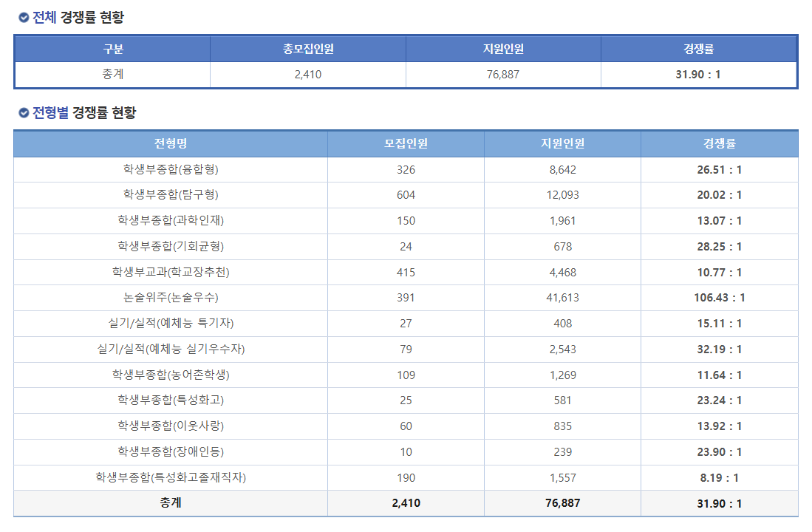Click the 지원인원 header in the lower table
Image resolution: width=812 pixels, height=532 pixels.
563,143
